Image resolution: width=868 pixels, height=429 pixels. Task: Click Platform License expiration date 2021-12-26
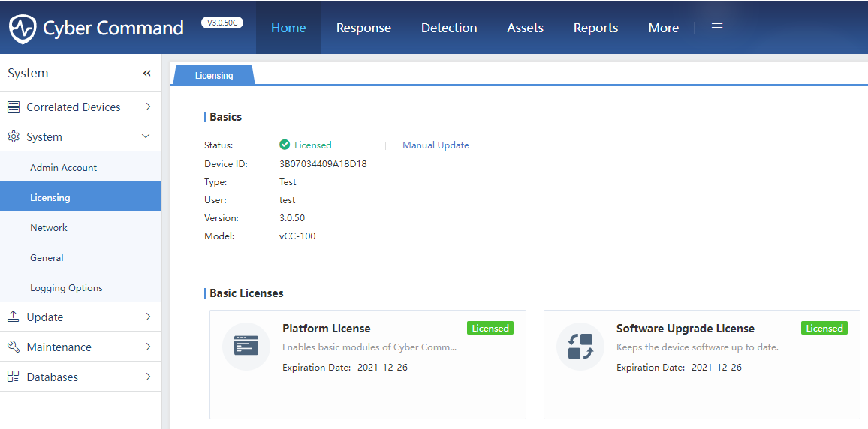(x=382, y=367)
